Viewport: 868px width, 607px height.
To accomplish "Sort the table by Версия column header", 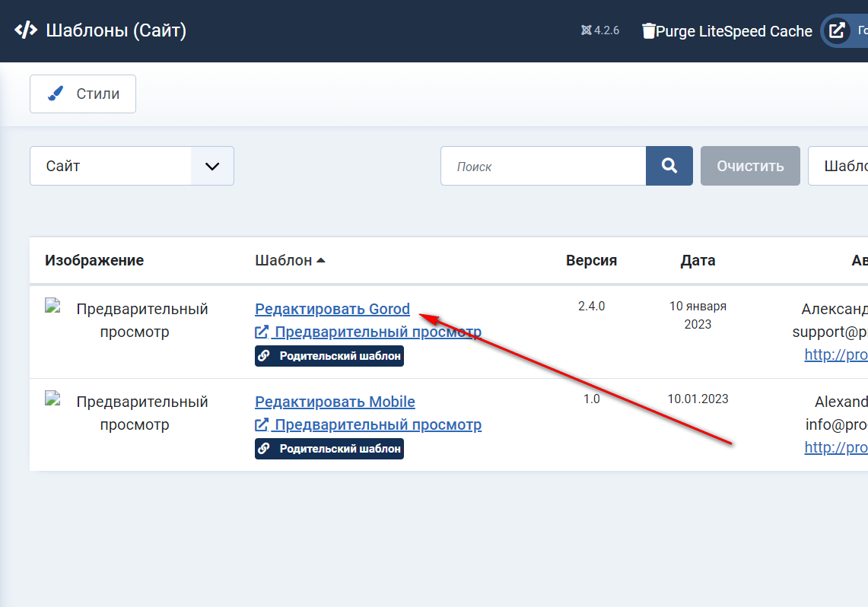I will 591,260.
